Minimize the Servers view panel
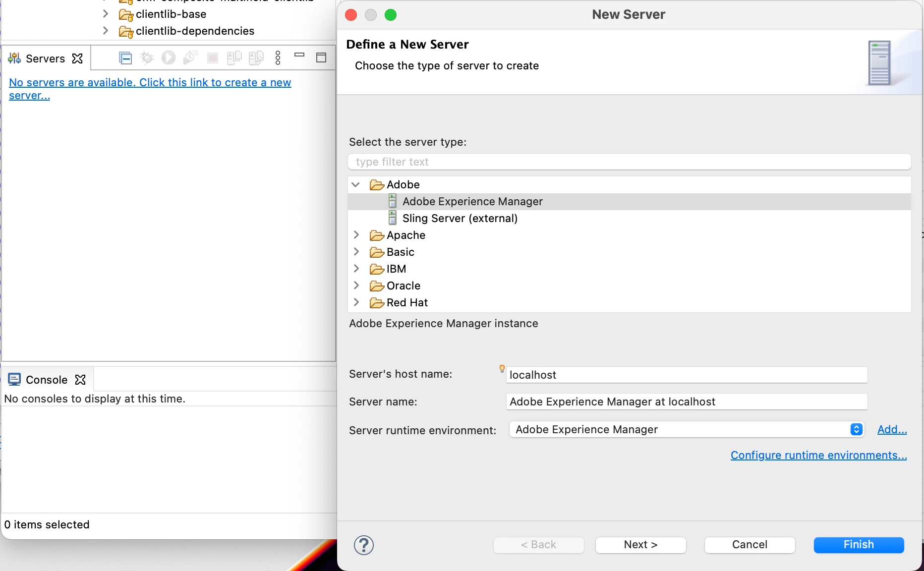 pyautogui.click(x=299, y=55)
